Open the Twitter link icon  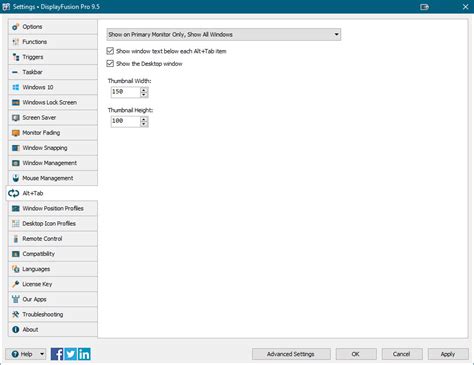(71, 354)
